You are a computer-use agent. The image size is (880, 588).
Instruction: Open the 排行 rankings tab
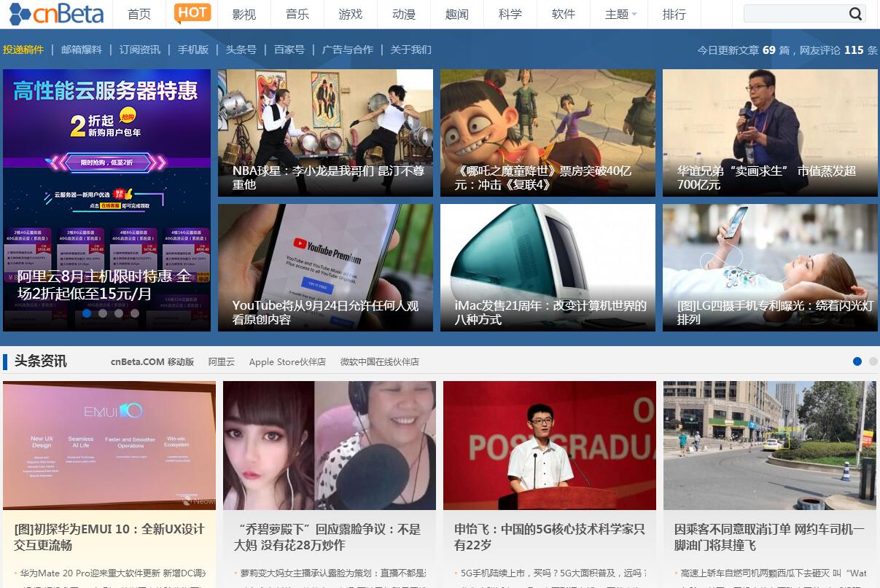pyautogui.click(x=674, y=14)
